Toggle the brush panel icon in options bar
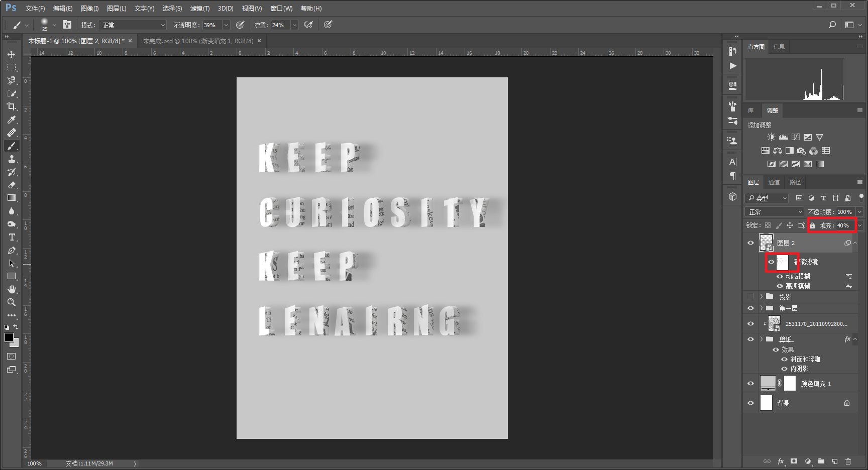The height and width of the screenshot is (470, 868). pos(67,25)
